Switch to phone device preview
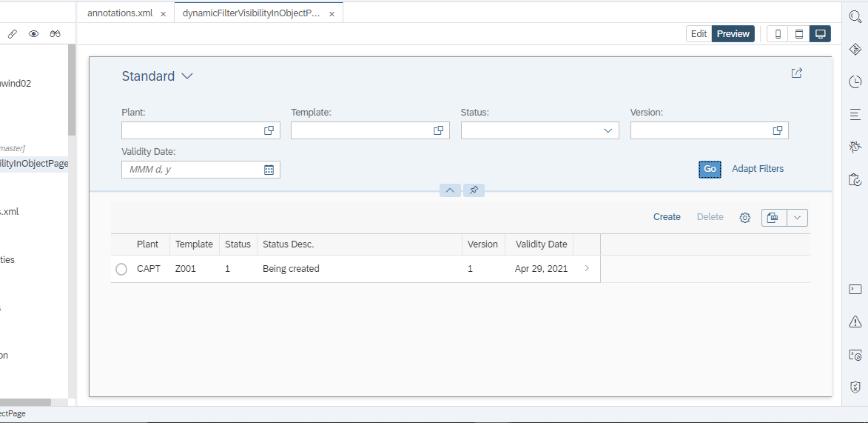Image resolution: width=868 pixels, height=423 pixels. tap(778, 34)
